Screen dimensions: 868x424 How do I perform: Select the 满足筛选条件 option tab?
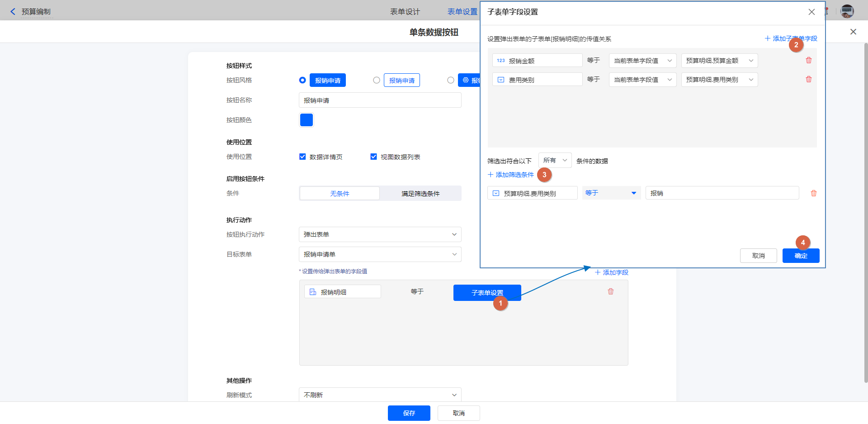click(x=420, y=193)
